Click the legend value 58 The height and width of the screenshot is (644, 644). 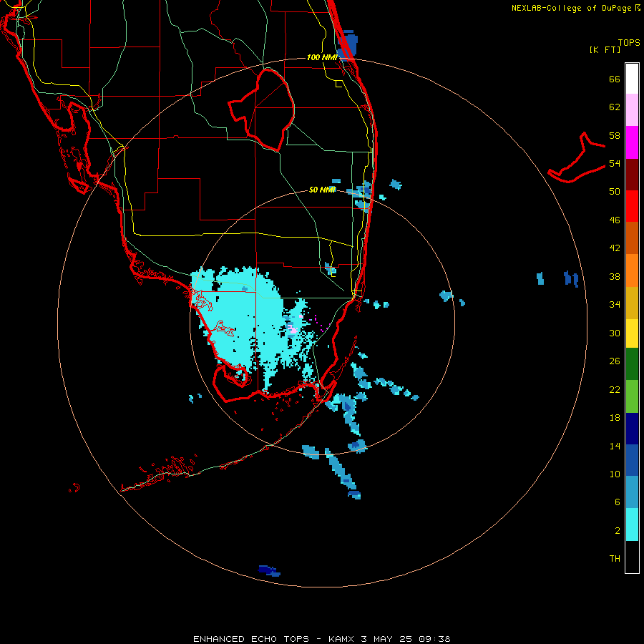click(615, 135)
